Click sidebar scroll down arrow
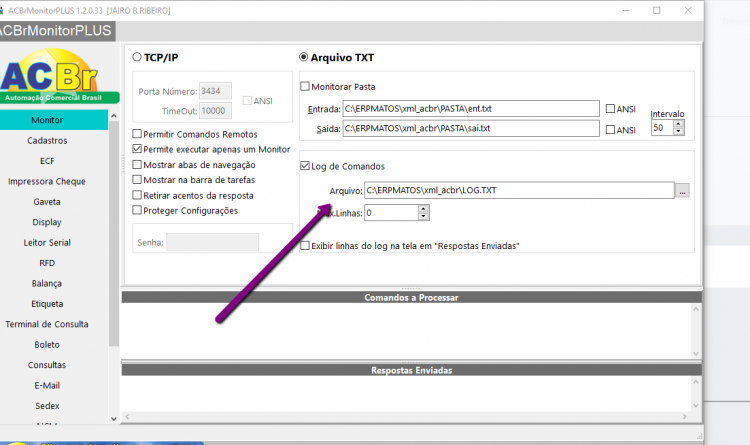The width and height of the screenshot is (750, 445). click(x=114, y=419)
